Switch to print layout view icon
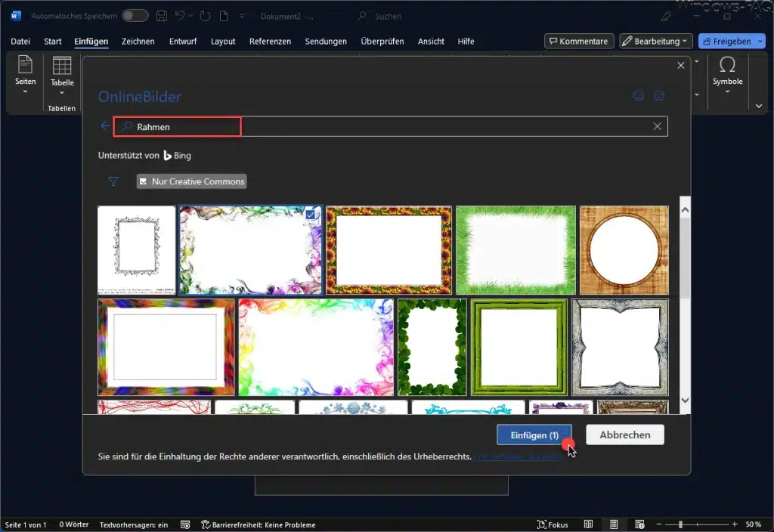 pyautogui.click(x=614, y=524)
